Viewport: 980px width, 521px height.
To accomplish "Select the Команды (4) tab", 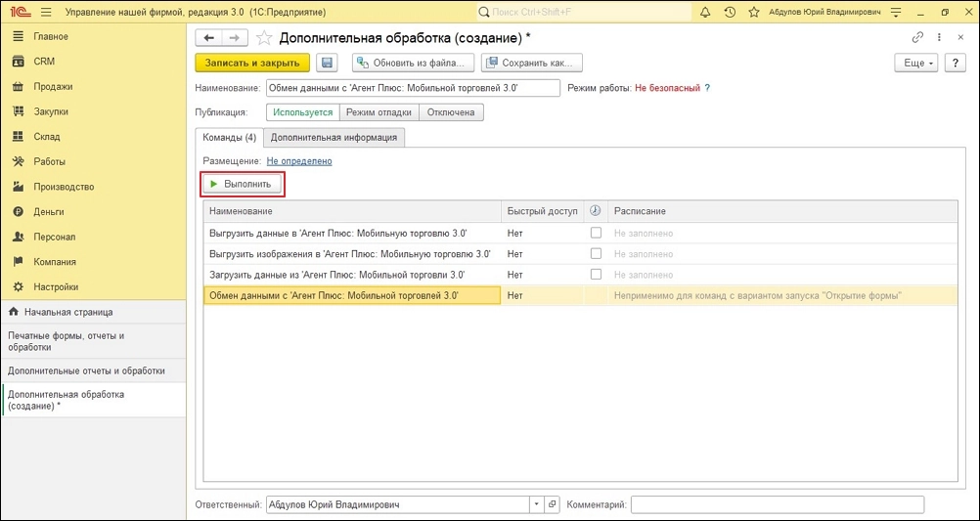I will point(230,138).
